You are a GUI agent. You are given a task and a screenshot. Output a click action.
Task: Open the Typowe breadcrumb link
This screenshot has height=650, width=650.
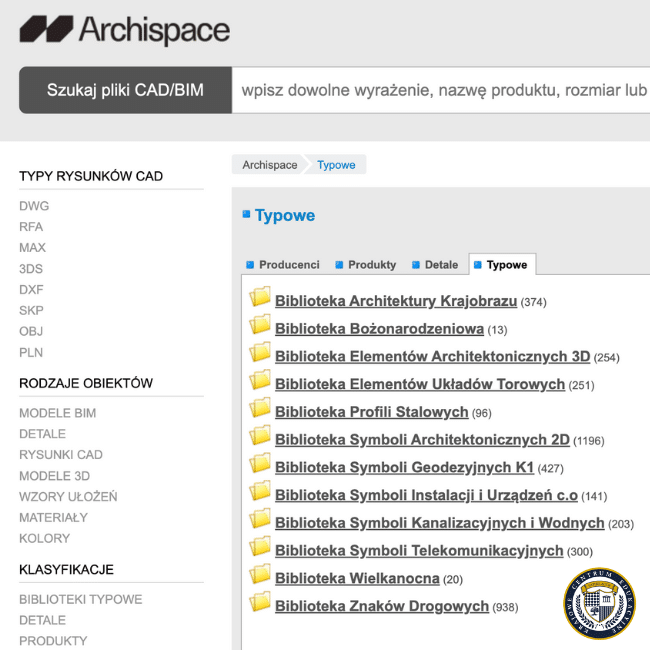click(336, 165)
